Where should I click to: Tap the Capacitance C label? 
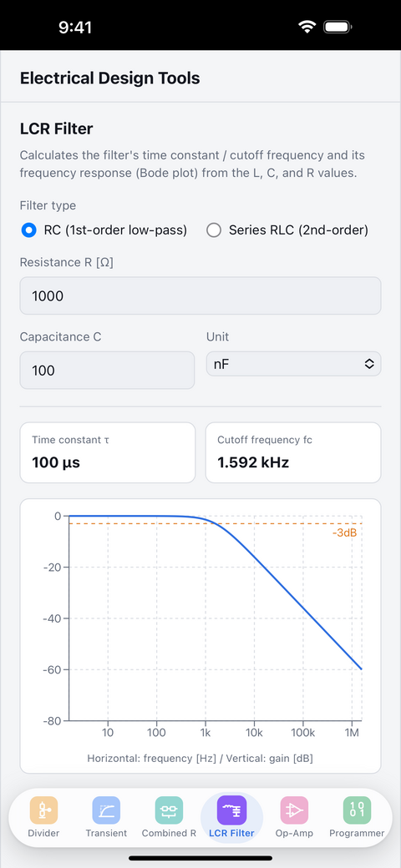tap(60, 337)
